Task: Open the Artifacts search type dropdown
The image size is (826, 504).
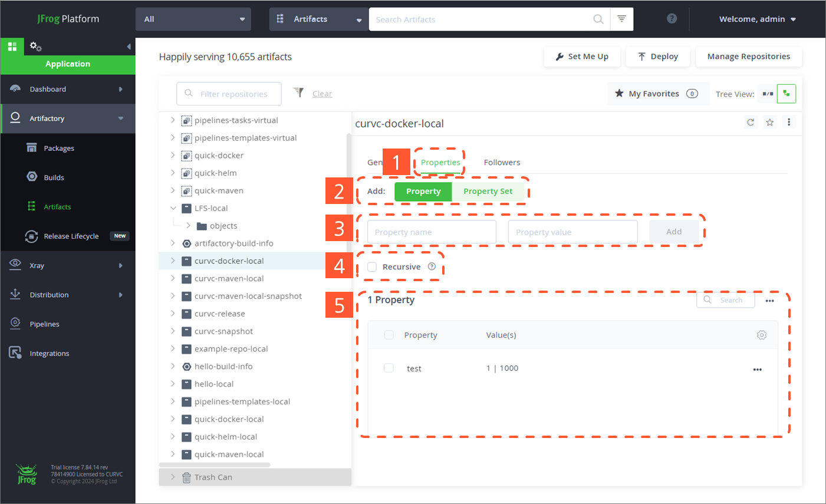Action: (319, 19)
